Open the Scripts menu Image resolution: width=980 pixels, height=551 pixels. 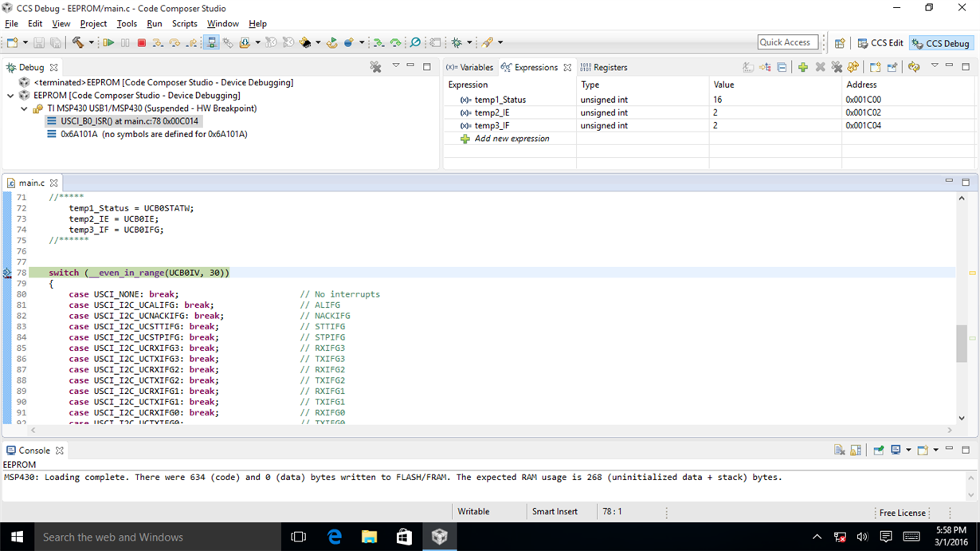[184, 24]
